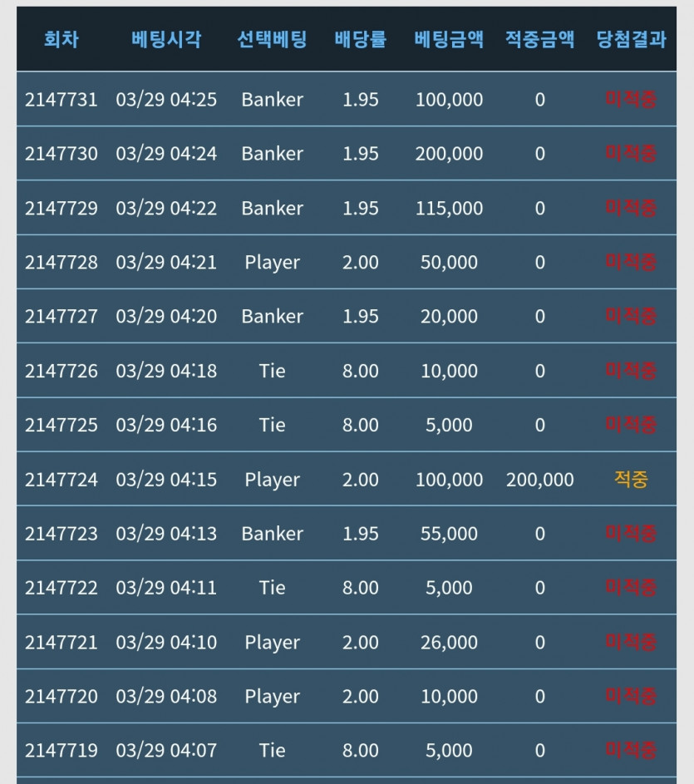The image size is (694, 784).
Task: Click the 베팅시각 column header
Action: 166,39
